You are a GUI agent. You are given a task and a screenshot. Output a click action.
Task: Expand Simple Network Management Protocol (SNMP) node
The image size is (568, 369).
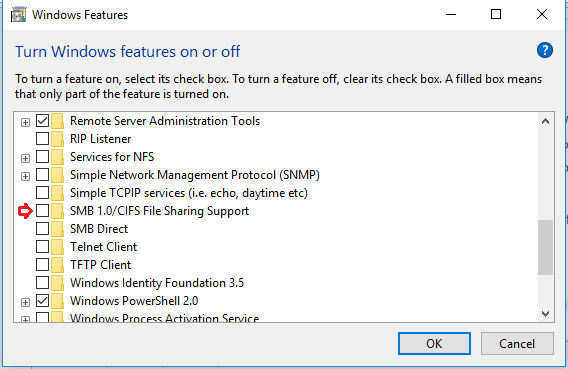25,176
